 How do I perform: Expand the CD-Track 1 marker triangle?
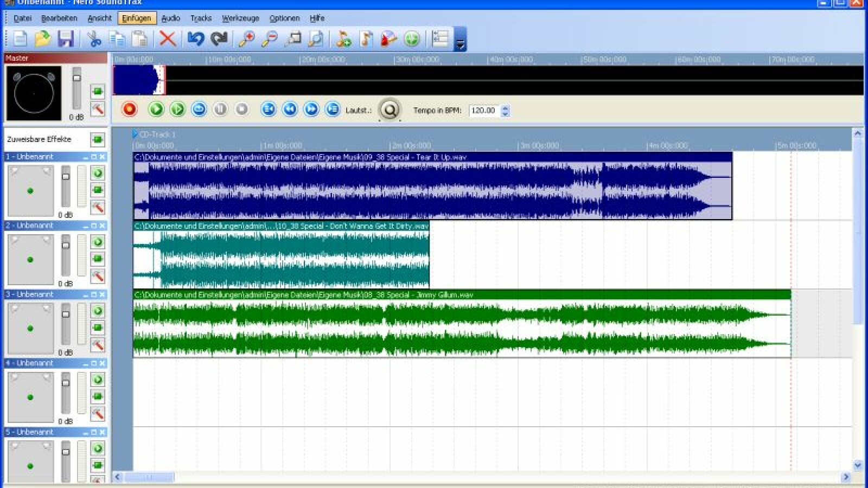(x=135, y=134)
